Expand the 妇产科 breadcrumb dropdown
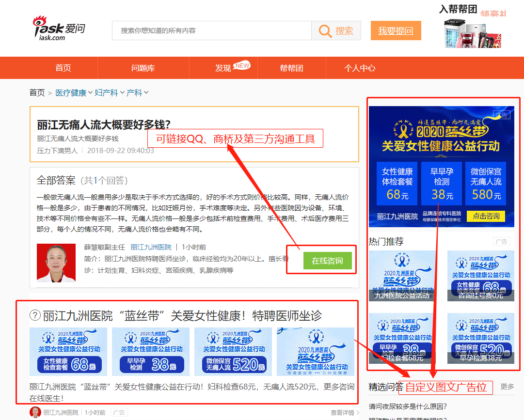Viewport: 524px width, 420px height. point(122,93)
